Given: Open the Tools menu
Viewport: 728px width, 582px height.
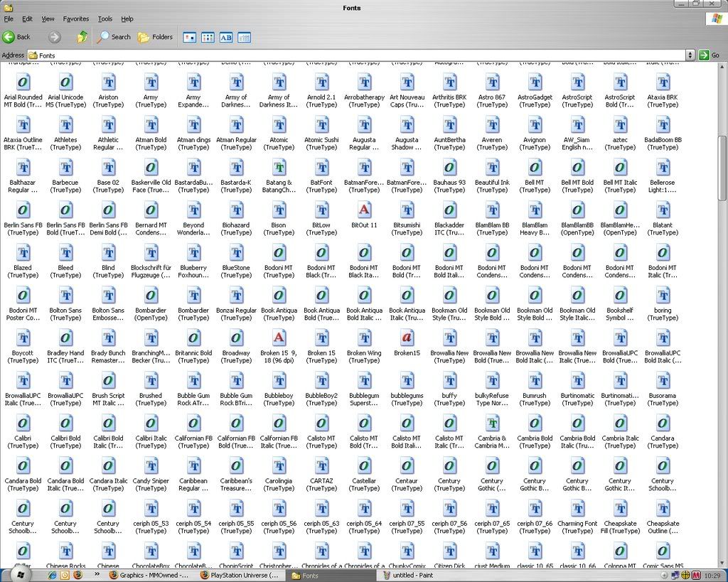Looking at the screenshot, I should (105, 19).
